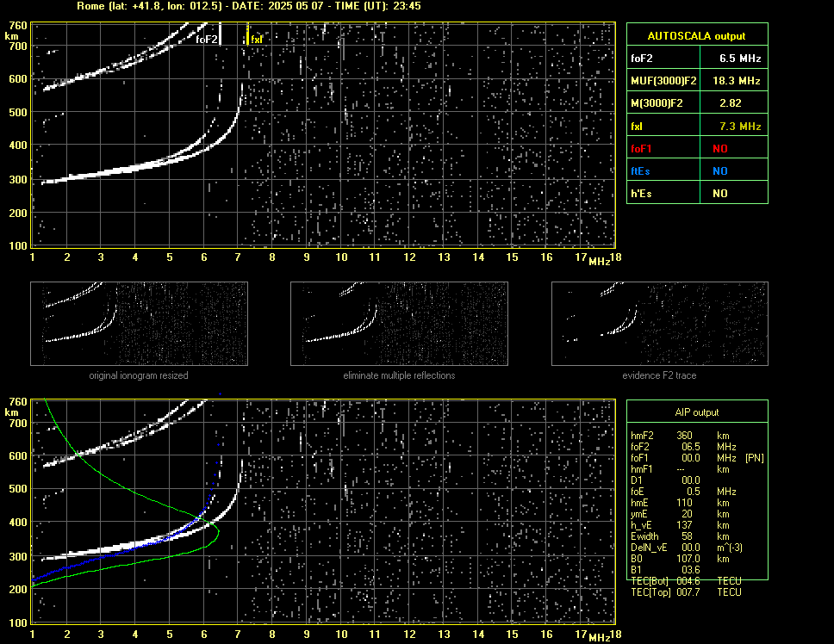Click the TEC[Top] 007.7 TECU row
Viewport: 834px width, 644px height.
pos(686,592)
